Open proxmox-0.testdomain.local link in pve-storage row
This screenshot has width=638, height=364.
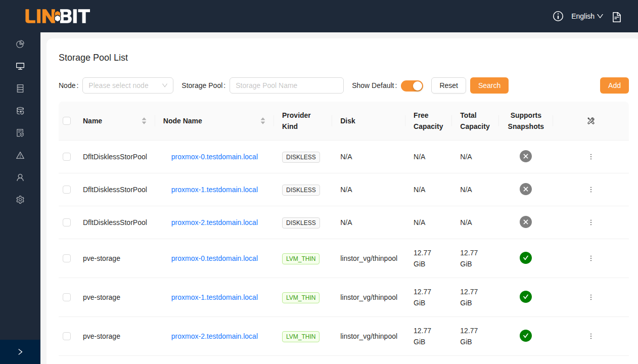[x=214, y=258]
